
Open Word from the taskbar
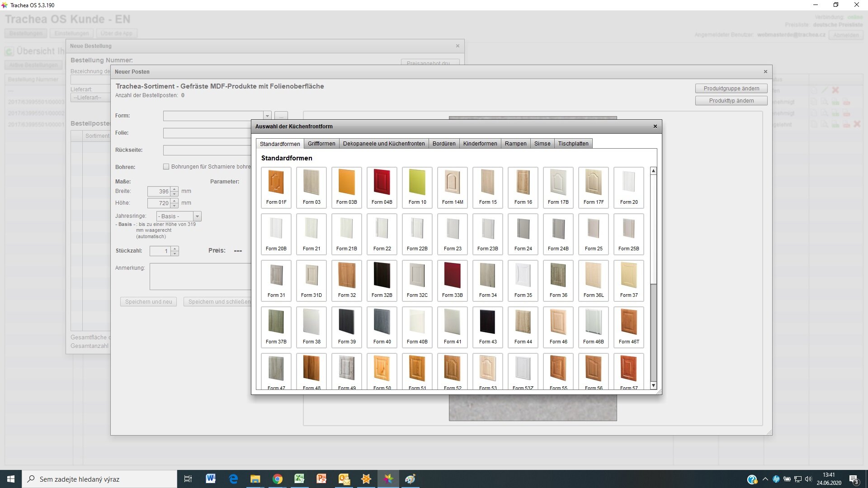pos(211,479)
